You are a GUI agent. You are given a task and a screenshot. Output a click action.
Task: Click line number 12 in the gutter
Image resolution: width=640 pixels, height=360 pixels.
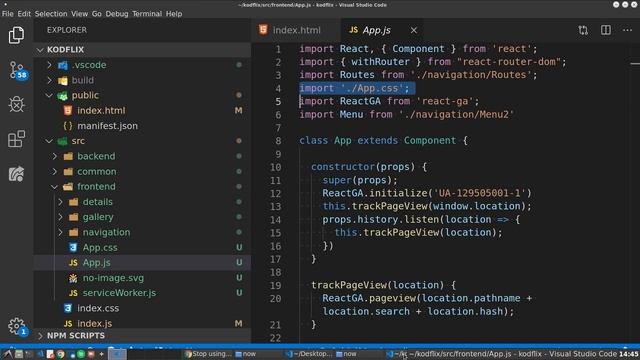pyautogui.click(x=276, y=193)
